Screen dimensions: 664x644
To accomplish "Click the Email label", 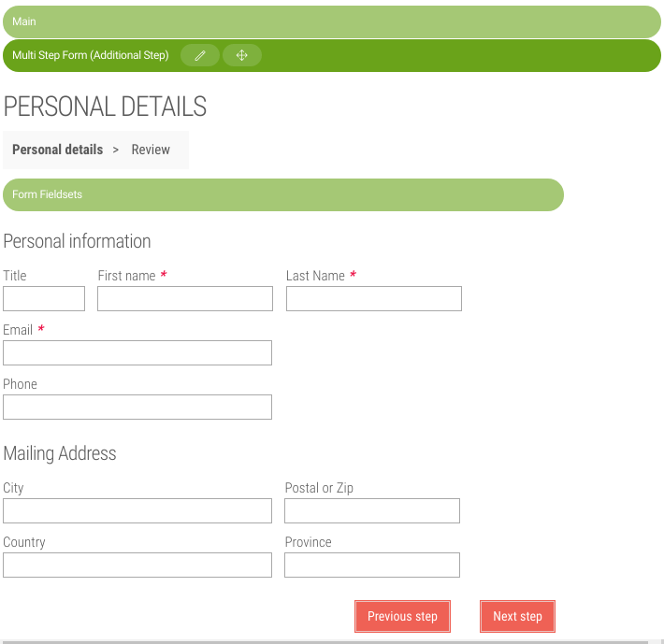I will 18,330.
